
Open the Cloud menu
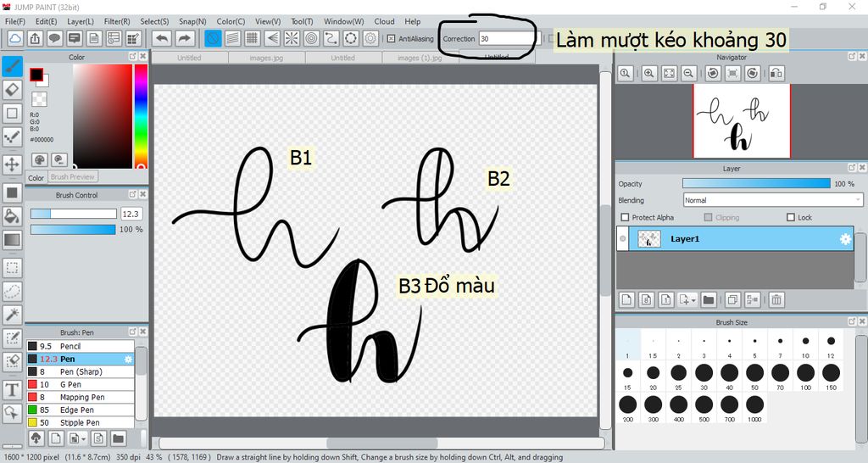384,21
